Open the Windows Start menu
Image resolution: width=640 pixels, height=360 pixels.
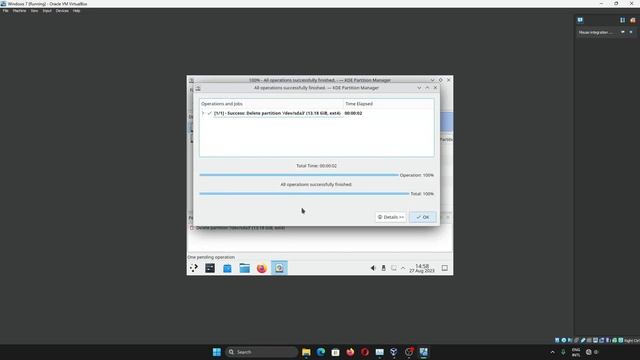point(217,352)
